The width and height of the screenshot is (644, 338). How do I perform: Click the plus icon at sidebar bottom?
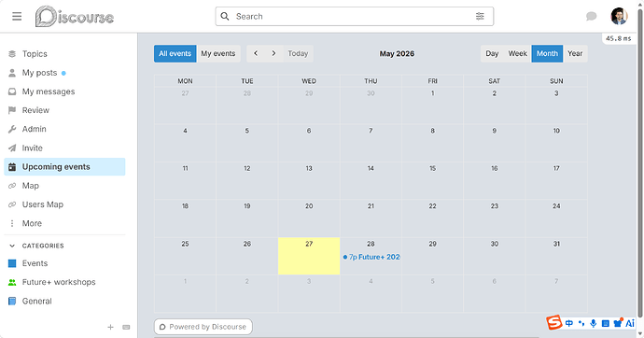(110, 328)
